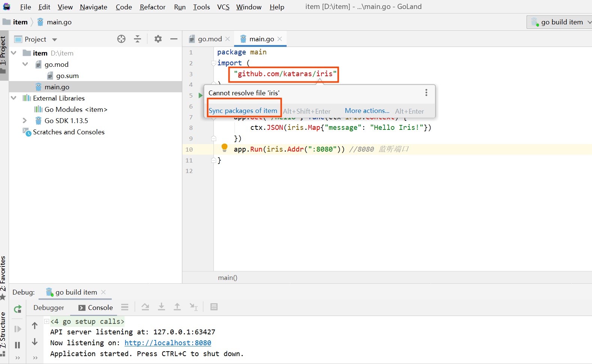Click More actions... link
The width and height of the screenshot is (592, 364).
(367, 111)
